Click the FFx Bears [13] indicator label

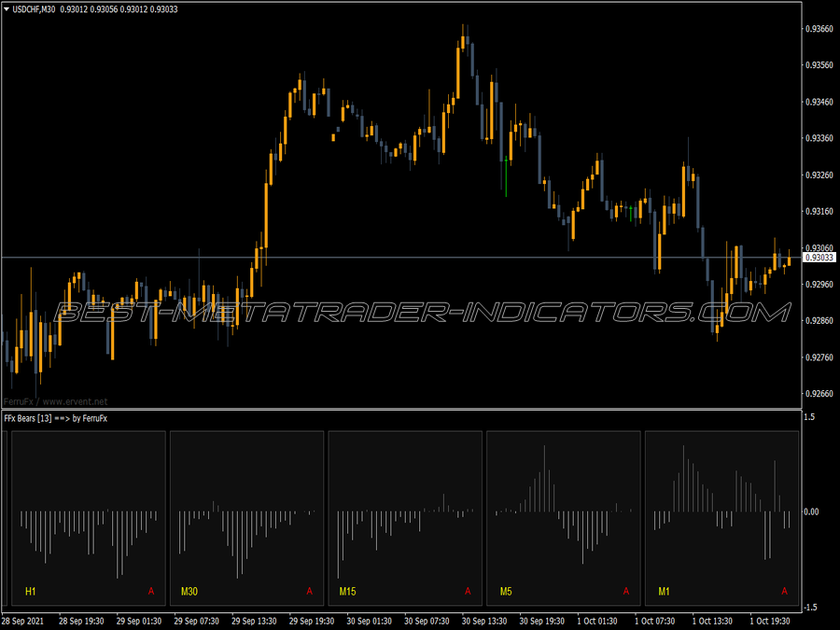(x=56, y=418)
